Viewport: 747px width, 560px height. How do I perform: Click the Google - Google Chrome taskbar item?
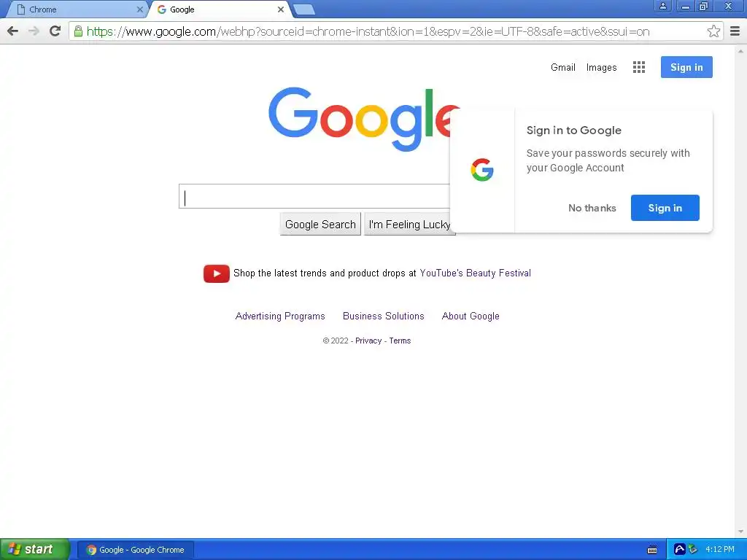[x=136, y=550]
